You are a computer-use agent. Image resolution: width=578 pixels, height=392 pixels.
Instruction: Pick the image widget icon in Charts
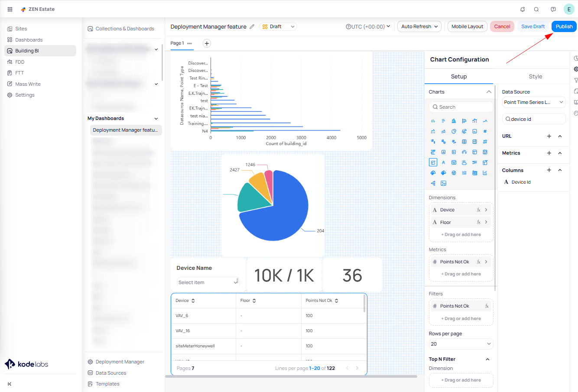443,183
